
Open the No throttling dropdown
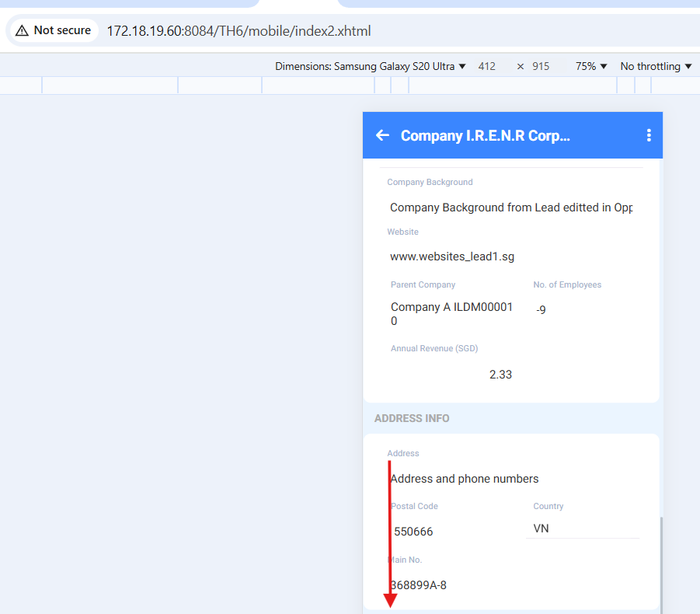pyautogui.click(x=656, y=67)
